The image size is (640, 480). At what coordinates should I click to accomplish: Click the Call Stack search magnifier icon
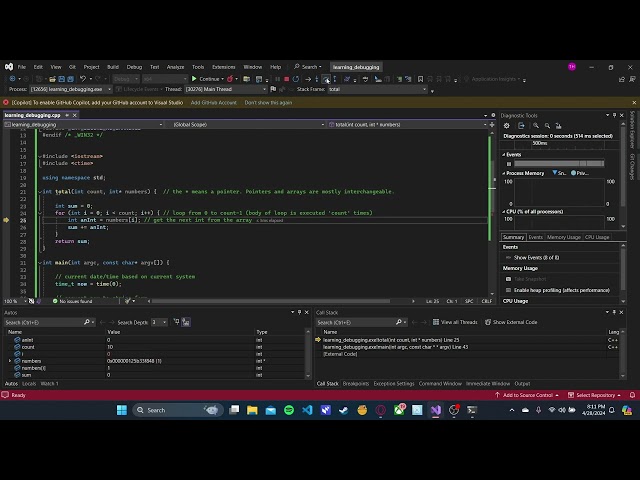click(x=398, y=322)
